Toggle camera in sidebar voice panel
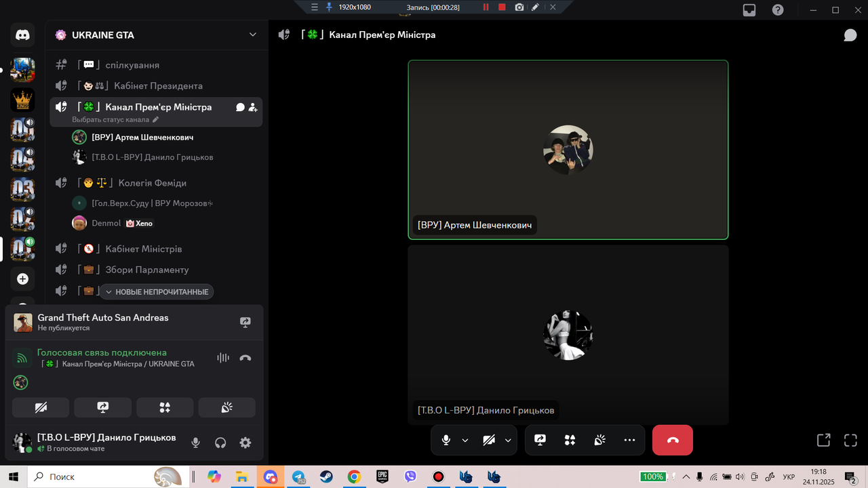 click(41, 407)
